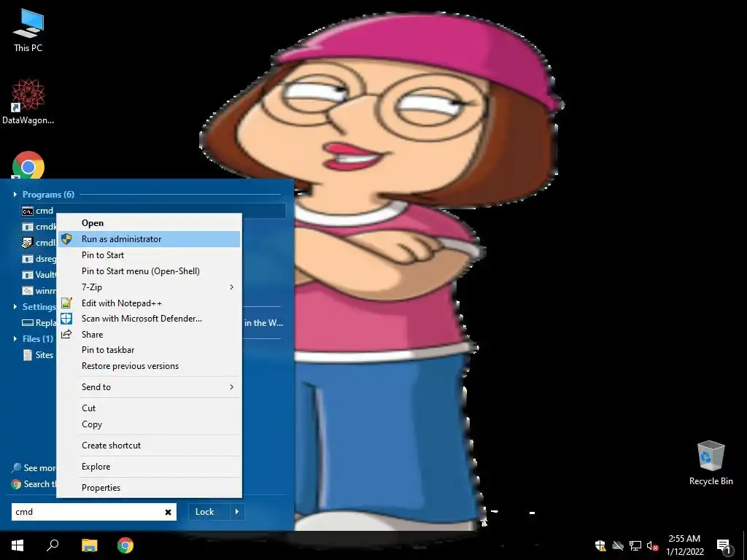Image resolution: width=747 pixels, height=560 pixels.
Task: Expand the 7-Zip submenu
Action: (149, 287)
